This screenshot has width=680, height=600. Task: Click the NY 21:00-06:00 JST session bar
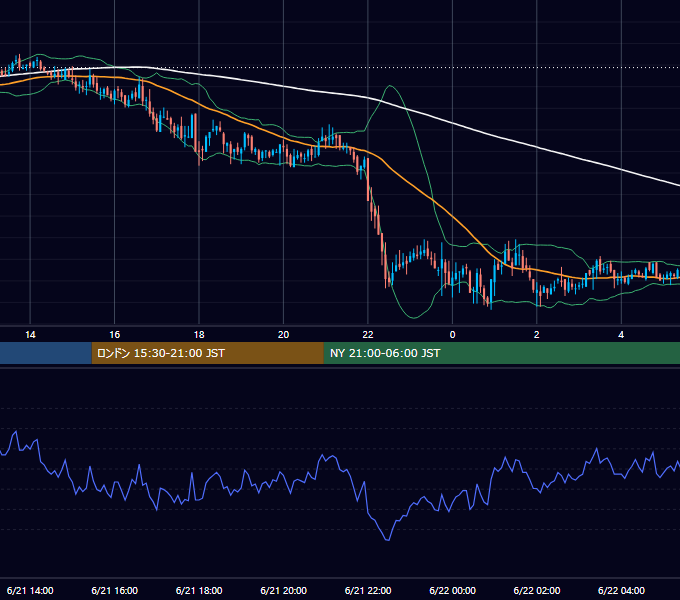coord(502,353)
